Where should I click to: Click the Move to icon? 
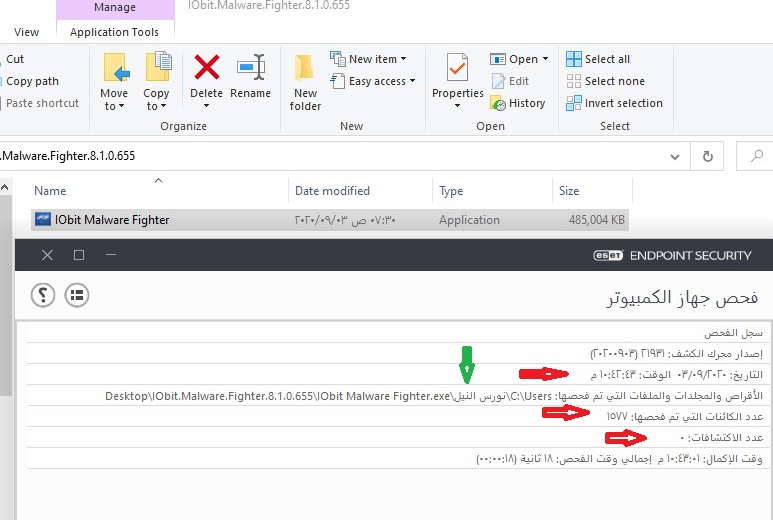pos(114,70)
